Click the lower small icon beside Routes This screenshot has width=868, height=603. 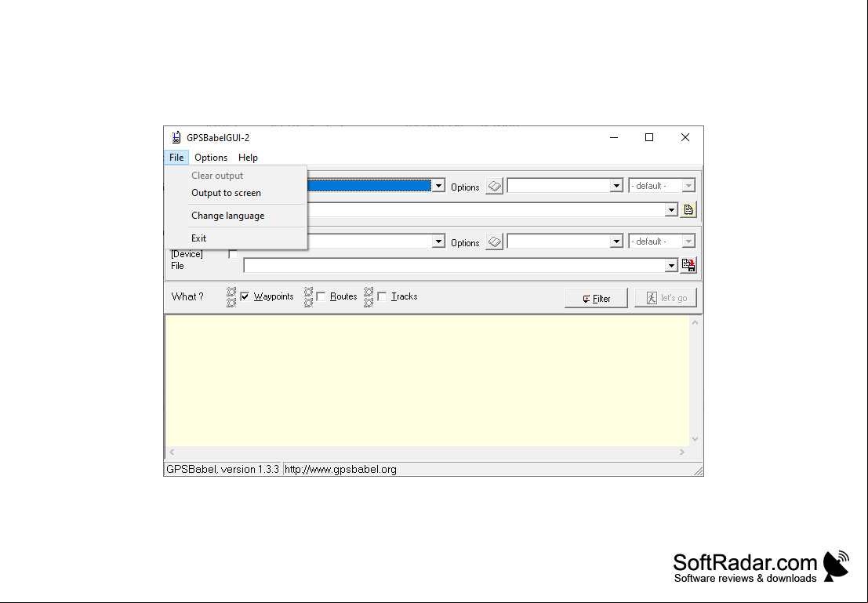click(x=308, y=303)
